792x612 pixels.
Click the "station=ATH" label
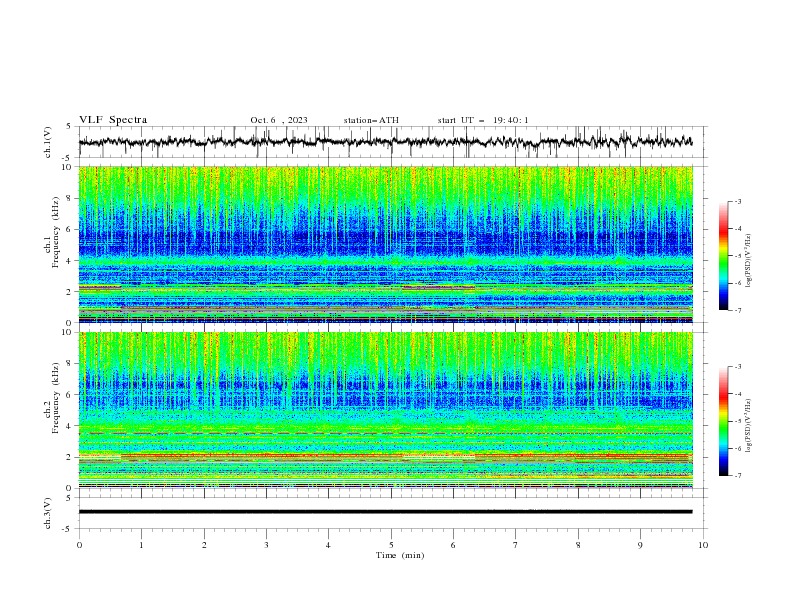pyautogui.click(x=371, y=120)
